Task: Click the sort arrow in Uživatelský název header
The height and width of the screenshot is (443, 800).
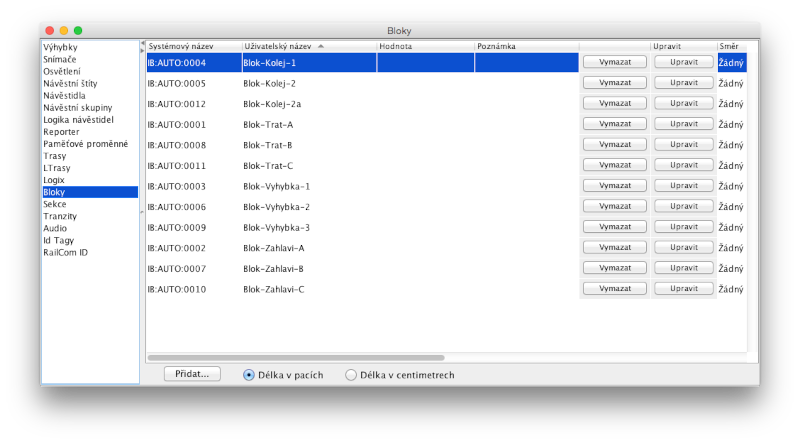Action: pyautogui.click(x=321, y=46)
